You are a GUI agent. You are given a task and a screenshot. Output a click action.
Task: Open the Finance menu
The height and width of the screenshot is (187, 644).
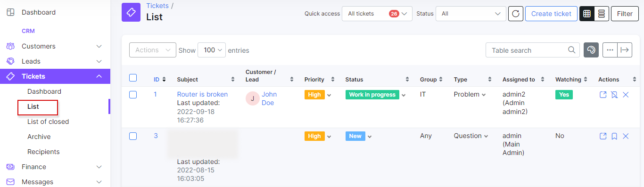[55, 167]
